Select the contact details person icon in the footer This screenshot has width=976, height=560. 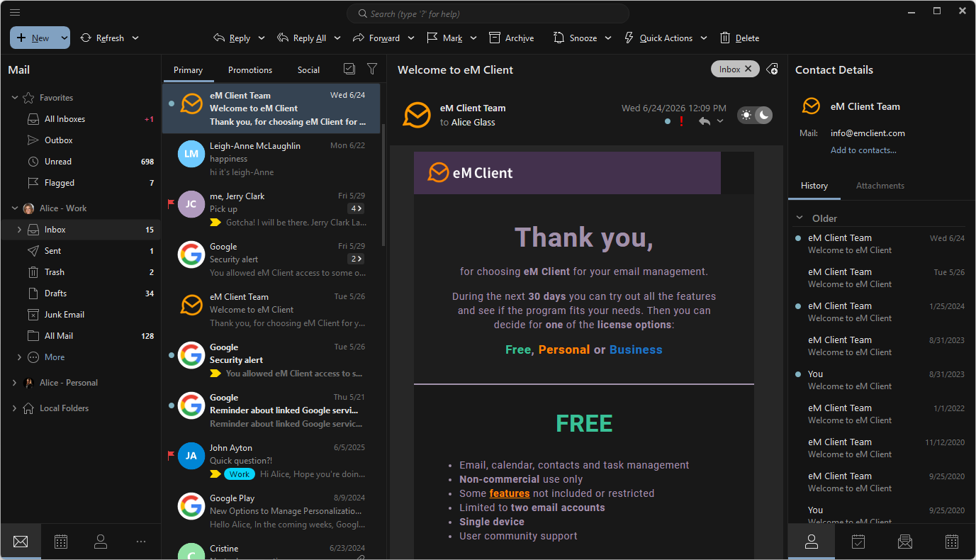pyautogui.click(x=812, y=542)
